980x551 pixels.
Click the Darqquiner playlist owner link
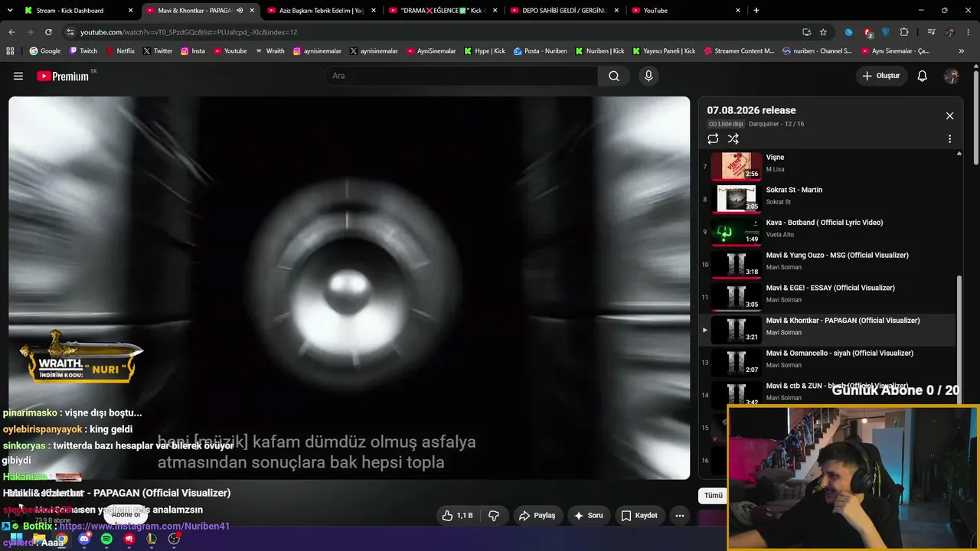click(x=764, y=124)
